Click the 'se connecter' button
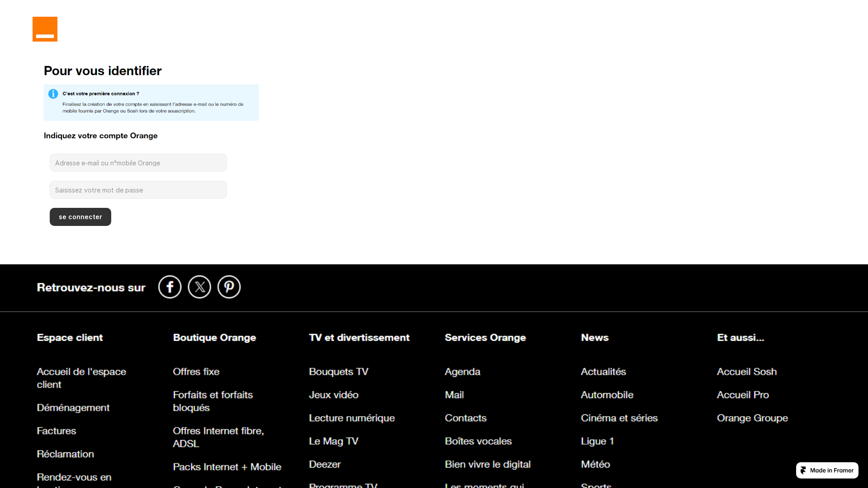868x488 pixels. (80, 217)
